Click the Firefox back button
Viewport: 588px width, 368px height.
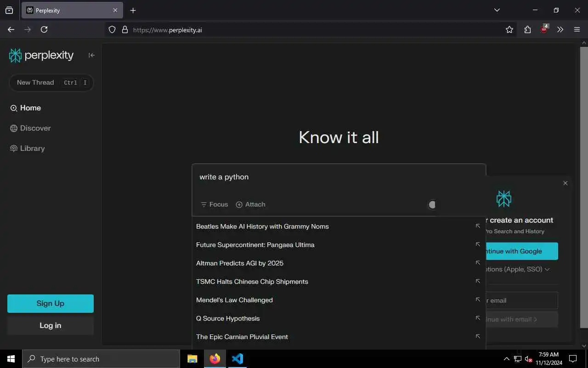tap(11, 29)
